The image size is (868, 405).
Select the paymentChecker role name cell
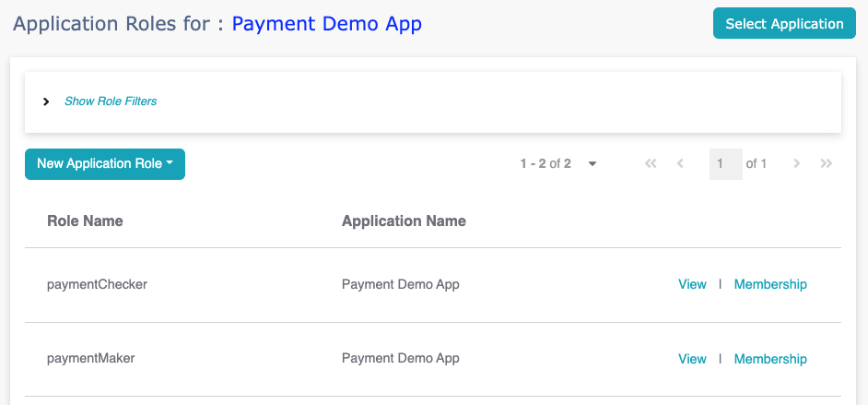click(x=97, y=284)
